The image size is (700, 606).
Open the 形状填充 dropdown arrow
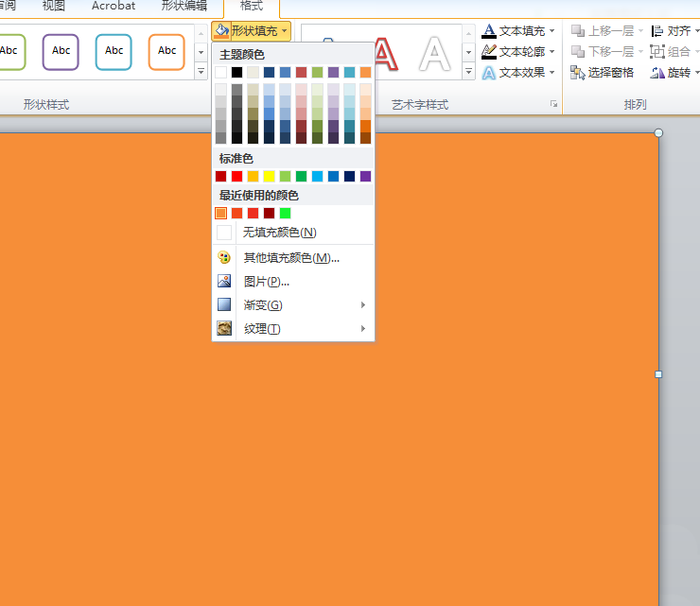pyautogui.click(x=285, y=31)
